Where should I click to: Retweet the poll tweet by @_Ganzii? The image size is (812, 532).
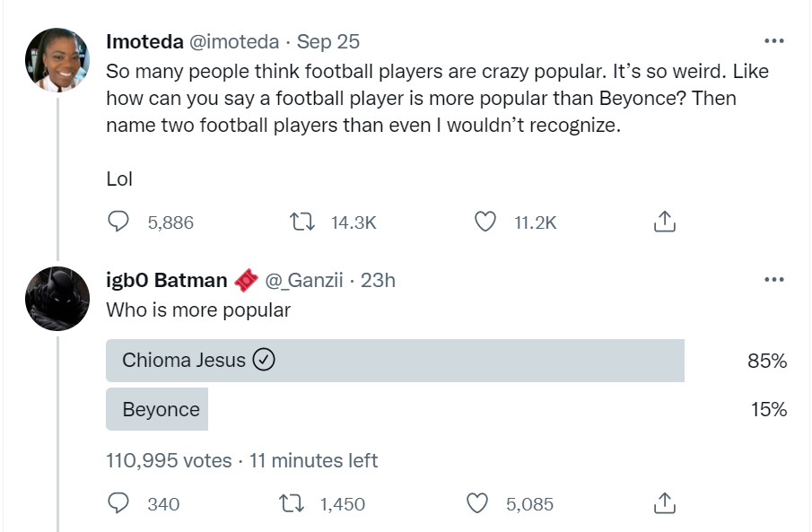(292, 503)
